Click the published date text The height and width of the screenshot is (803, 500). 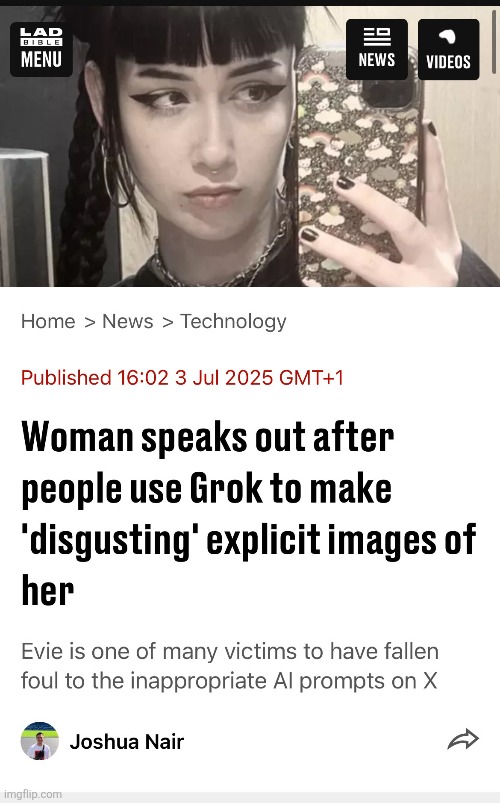pos(182,378)
